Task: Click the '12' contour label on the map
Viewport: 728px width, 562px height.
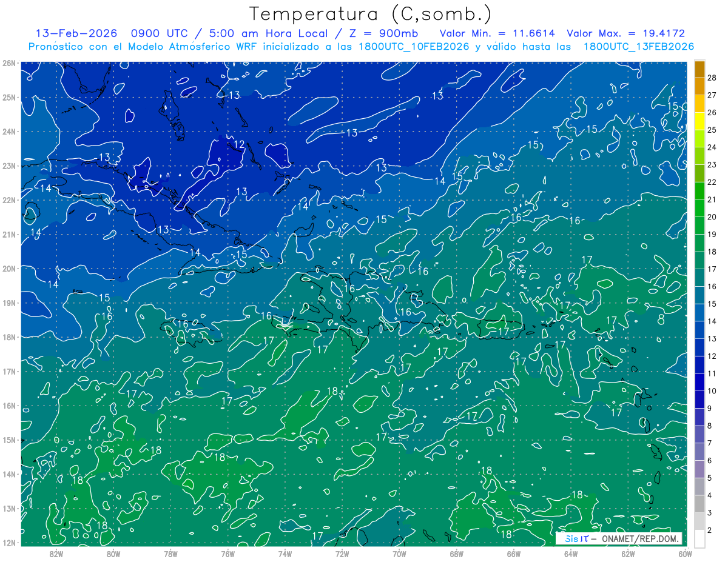Action: (x=240, y=144)
